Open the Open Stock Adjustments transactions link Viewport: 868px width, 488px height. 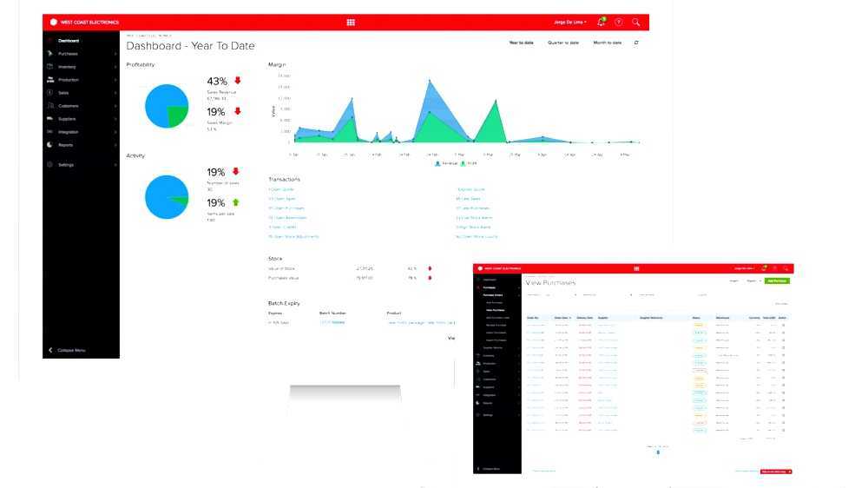[293, 236]
